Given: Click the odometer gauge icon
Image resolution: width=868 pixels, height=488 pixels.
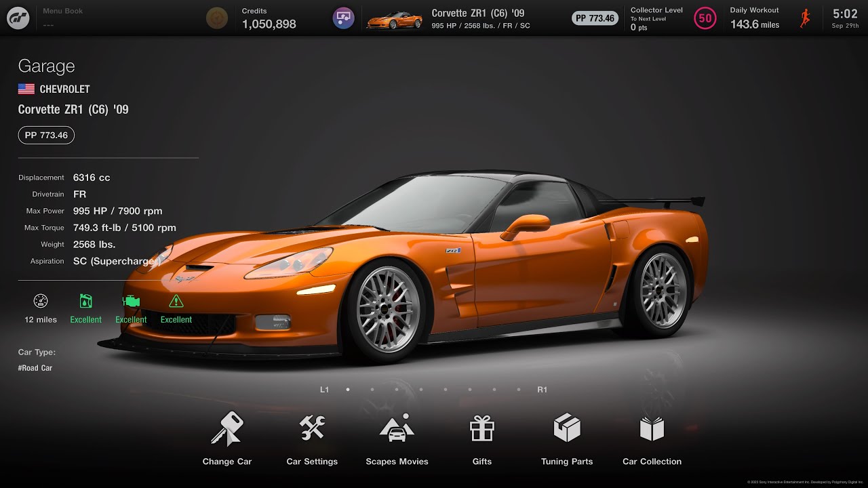Looking at the screenshot, I should click(x=41, y=301).
